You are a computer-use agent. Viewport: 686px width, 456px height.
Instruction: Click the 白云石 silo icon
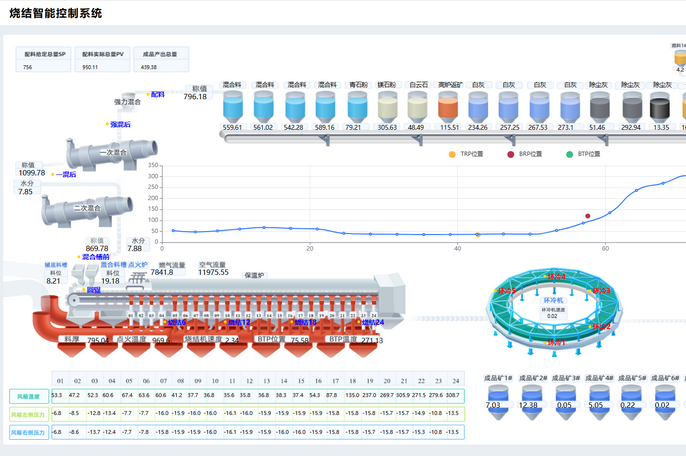tap(418, 106)
